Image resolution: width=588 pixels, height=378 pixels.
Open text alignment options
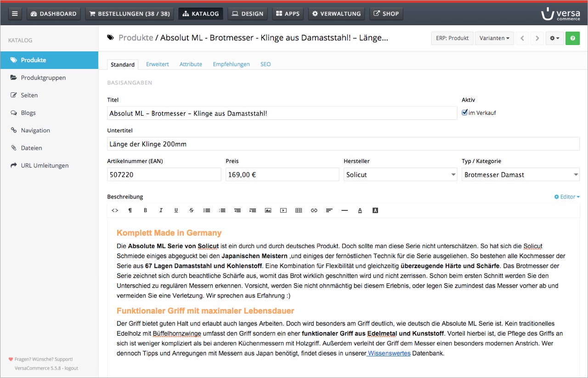pos(329,210)
